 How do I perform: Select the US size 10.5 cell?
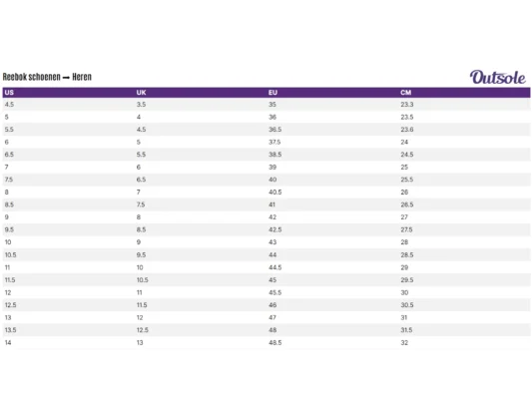tap(11, 255)
